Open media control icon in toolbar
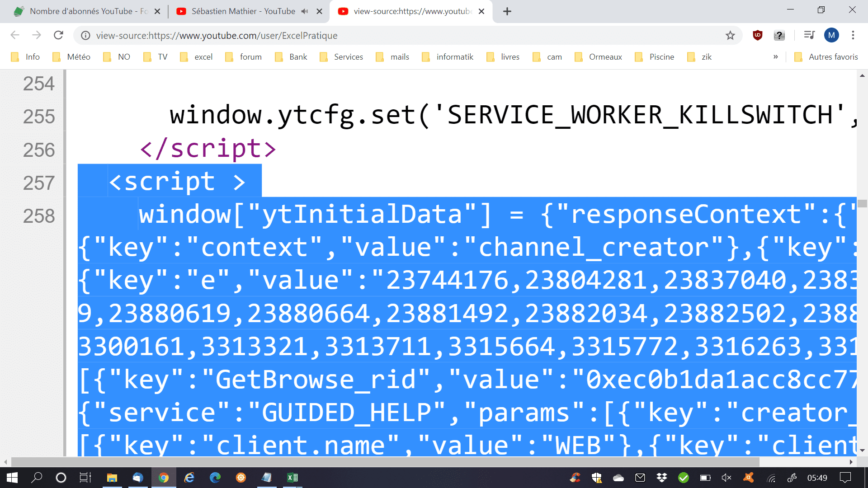The image size is (868, 488). pos(809,35)
